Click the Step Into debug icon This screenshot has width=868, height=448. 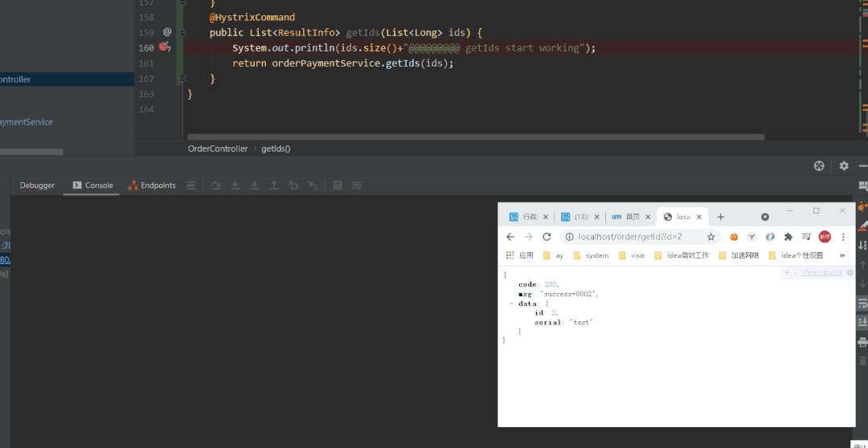235,185
